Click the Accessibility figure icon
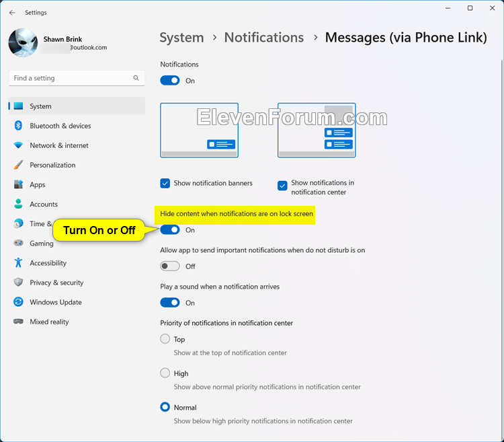This screenshot has width=504, height=442. tap(18, 262)
